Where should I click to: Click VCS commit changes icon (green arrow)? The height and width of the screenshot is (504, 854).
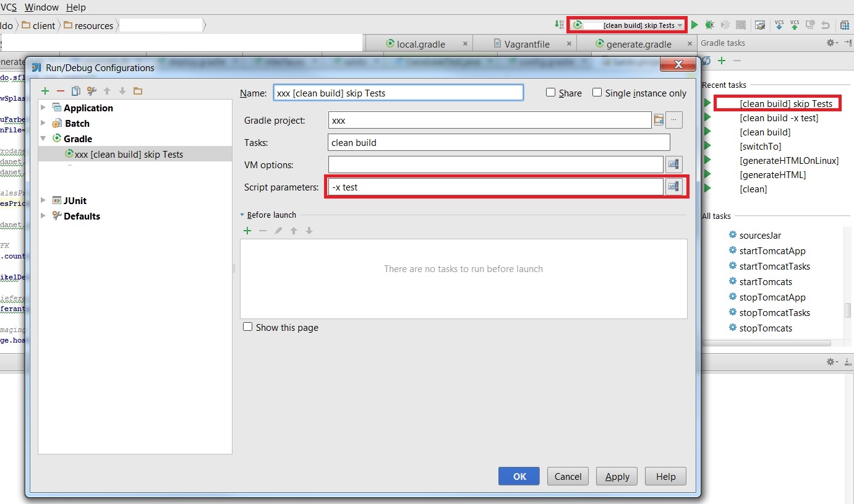795,25
